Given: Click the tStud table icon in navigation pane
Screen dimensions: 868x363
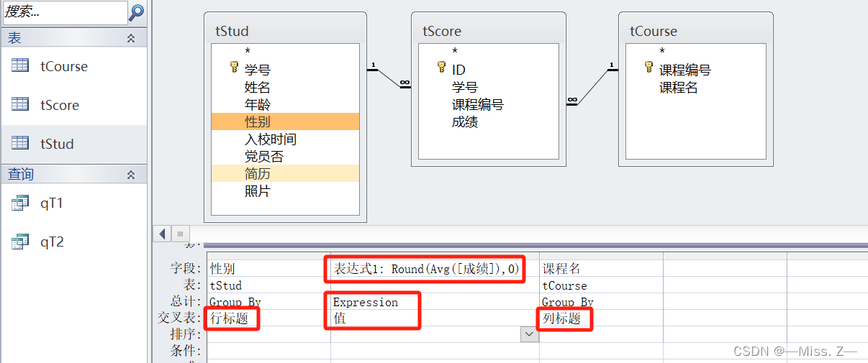Looking at the screenshot, I should pyautogui.click(x=20, y=143).
